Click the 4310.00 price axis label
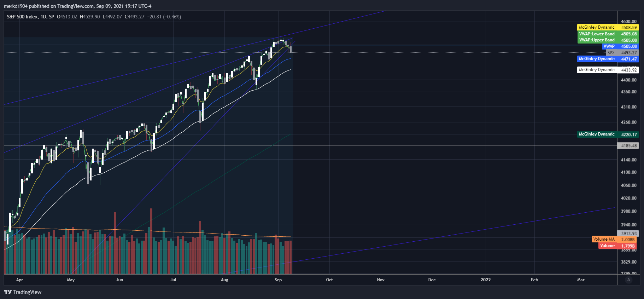 coord(629,107)
